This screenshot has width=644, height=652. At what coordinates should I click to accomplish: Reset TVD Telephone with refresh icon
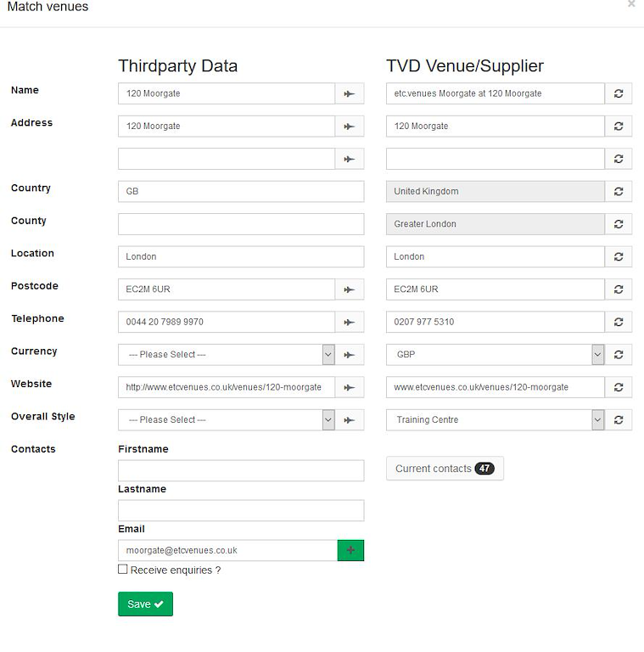coord(619,323)
